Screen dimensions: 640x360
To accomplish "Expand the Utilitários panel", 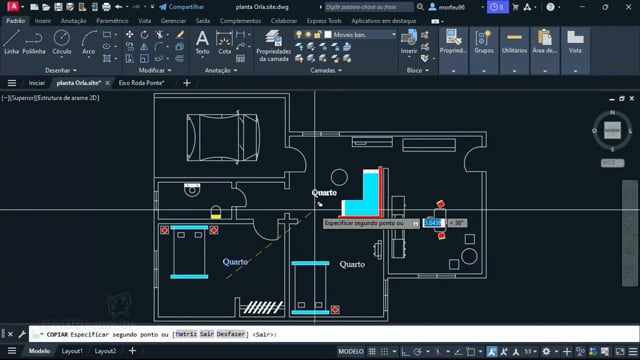I will coord(514,71).
